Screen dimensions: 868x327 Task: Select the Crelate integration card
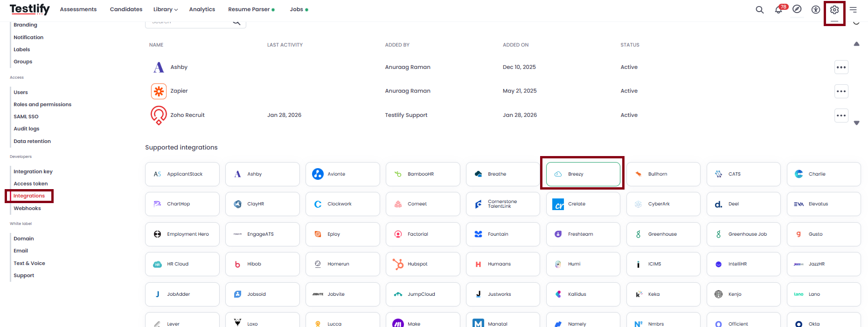(583, 204)
